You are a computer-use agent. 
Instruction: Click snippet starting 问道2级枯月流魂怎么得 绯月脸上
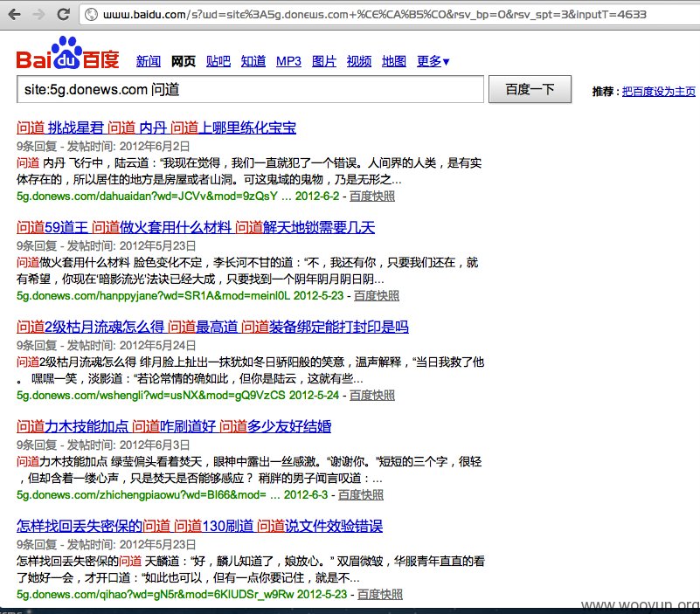(251, 370)
